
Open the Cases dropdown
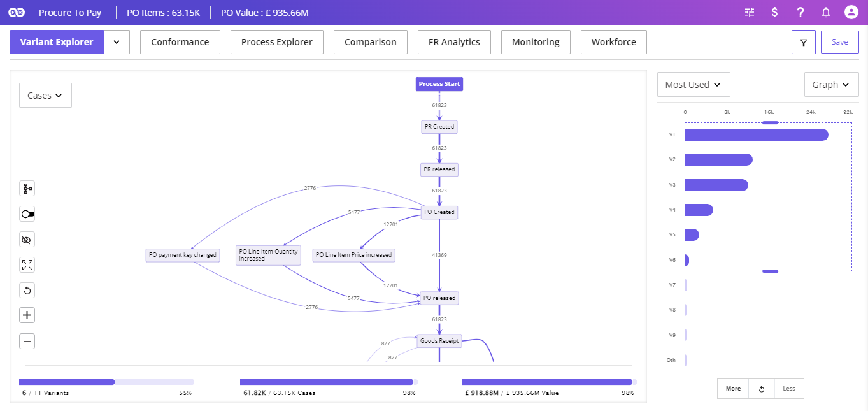tap(45, 95)
